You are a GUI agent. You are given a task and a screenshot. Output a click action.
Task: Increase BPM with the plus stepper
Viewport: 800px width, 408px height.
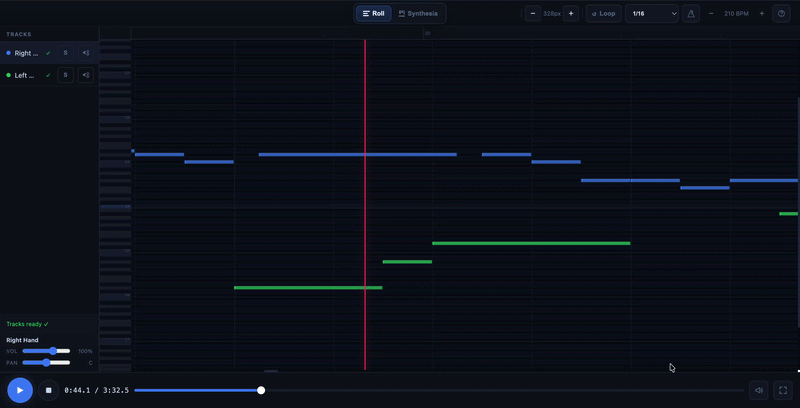click(x=762, y=14)
